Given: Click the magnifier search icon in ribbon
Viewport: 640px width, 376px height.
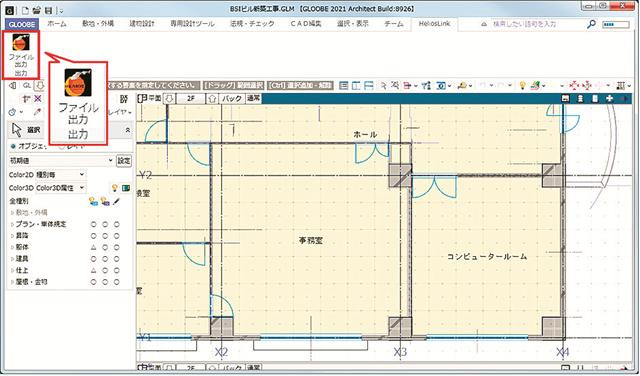Looking at the screenshot, I should [x=591, y=24].
